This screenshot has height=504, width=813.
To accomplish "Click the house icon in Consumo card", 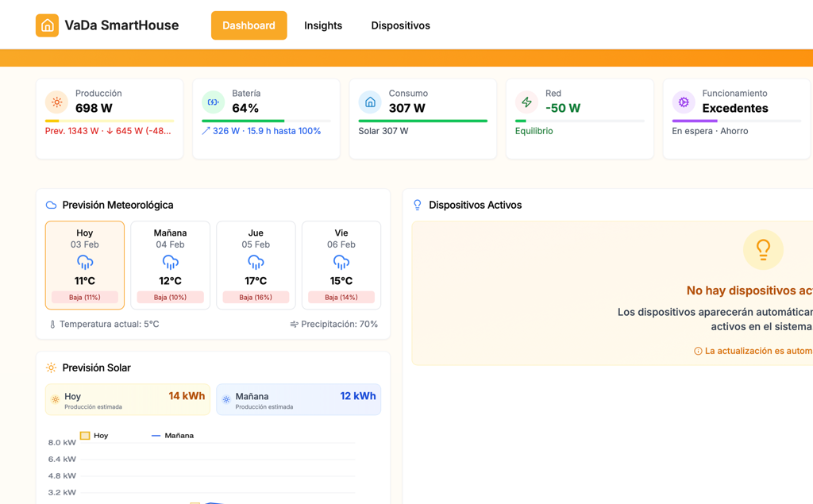I will [x=370, y=102].
